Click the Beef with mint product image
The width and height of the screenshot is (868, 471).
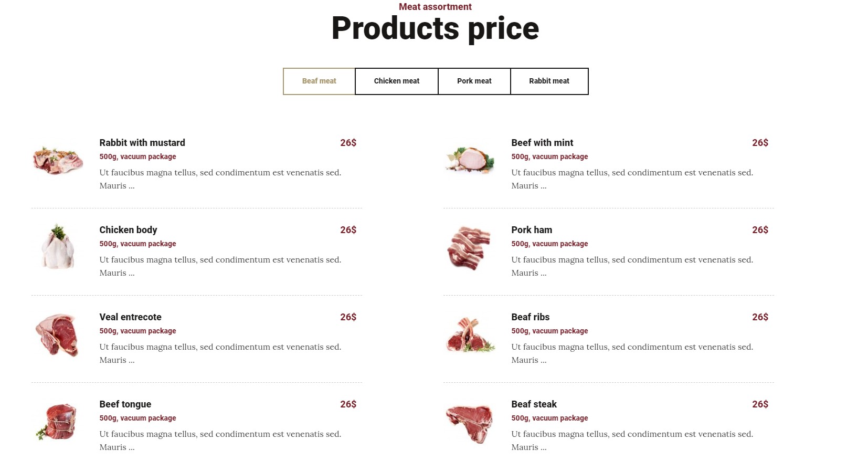coord(470,159)
